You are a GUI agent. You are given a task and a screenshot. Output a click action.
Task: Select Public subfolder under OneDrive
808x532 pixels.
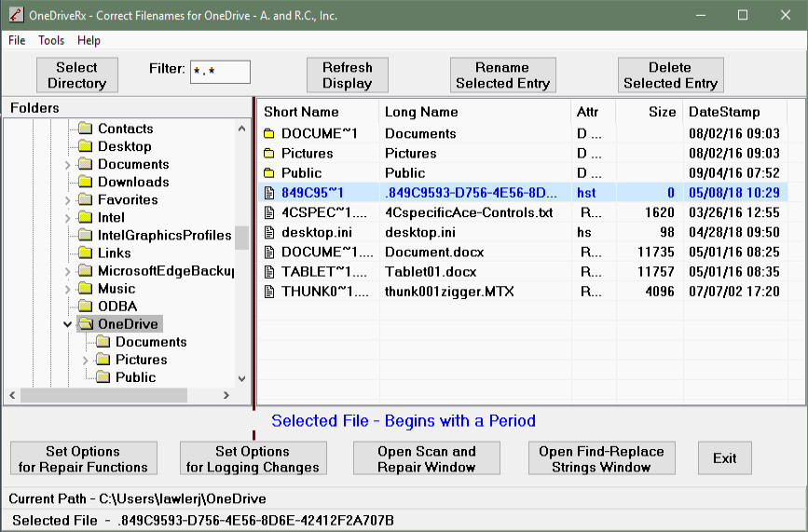[x=135, y=377]
